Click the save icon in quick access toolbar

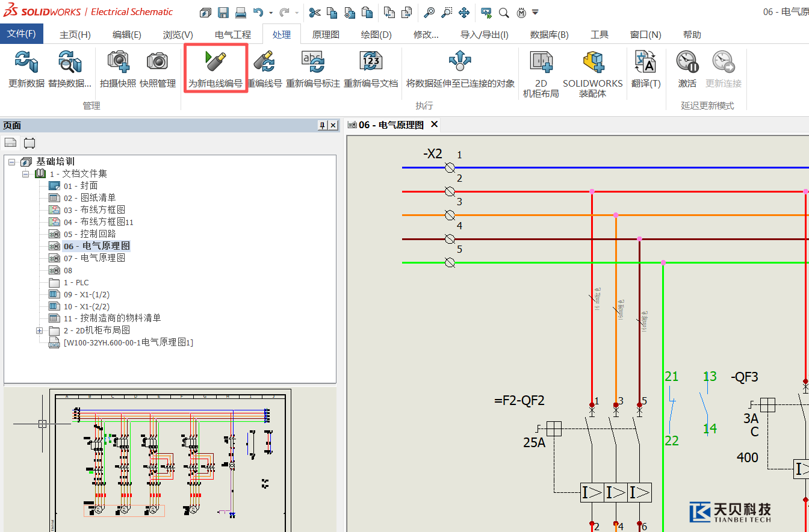click(223, 13)
